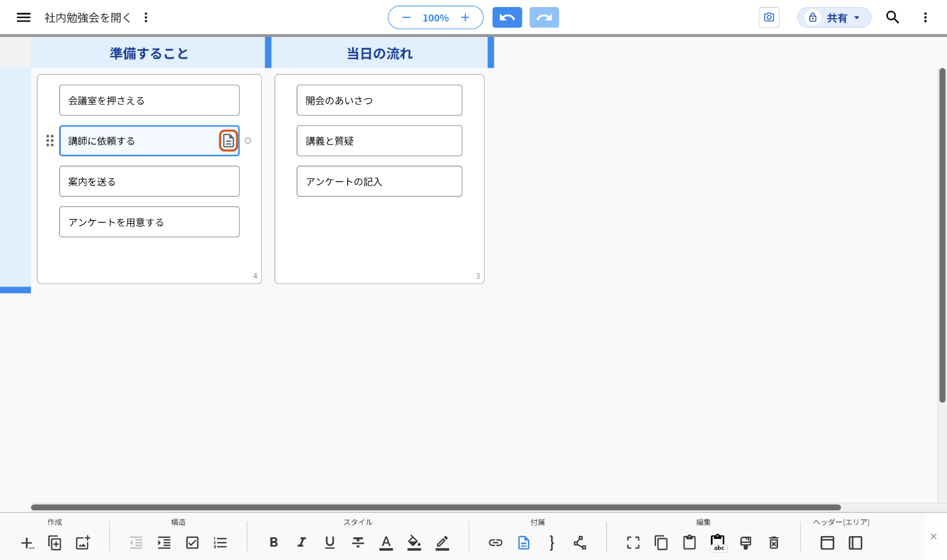
Task: Toggle checkbox style on the item
Action: coord(192,543)
